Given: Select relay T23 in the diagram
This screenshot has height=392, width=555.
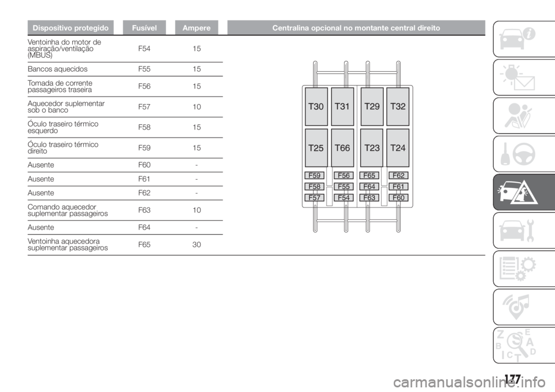Looking at the screenshot, I should coord(372,147).
